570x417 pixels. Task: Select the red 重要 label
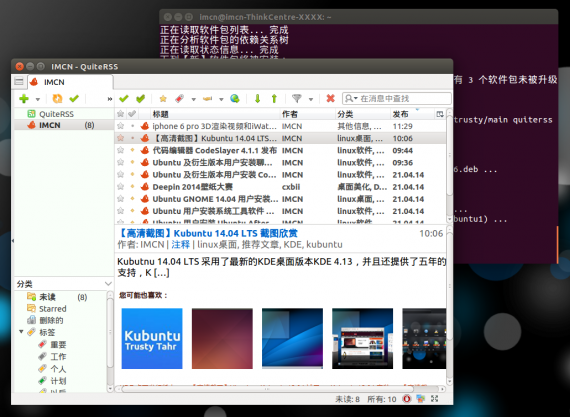(52, 344)
